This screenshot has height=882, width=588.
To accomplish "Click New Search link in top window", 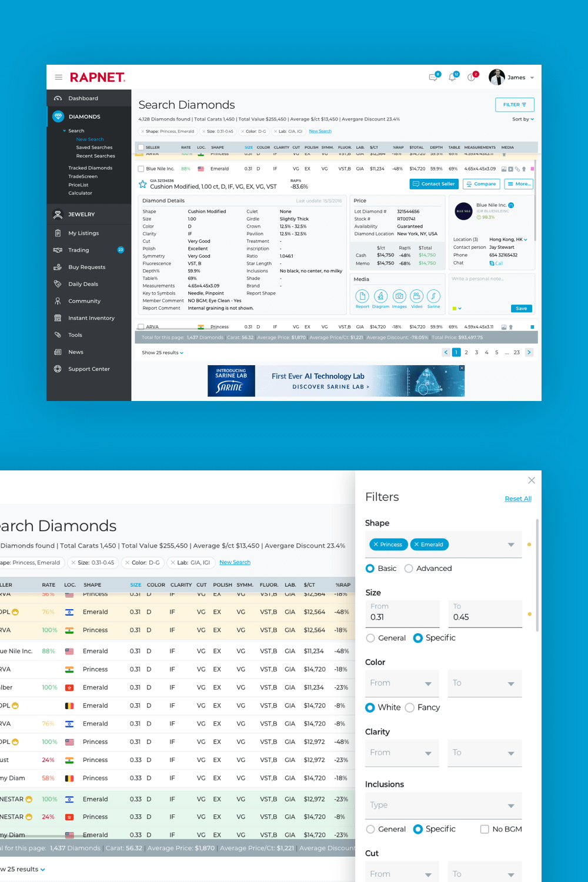I will pyautogui.click(x=320, y=131).
